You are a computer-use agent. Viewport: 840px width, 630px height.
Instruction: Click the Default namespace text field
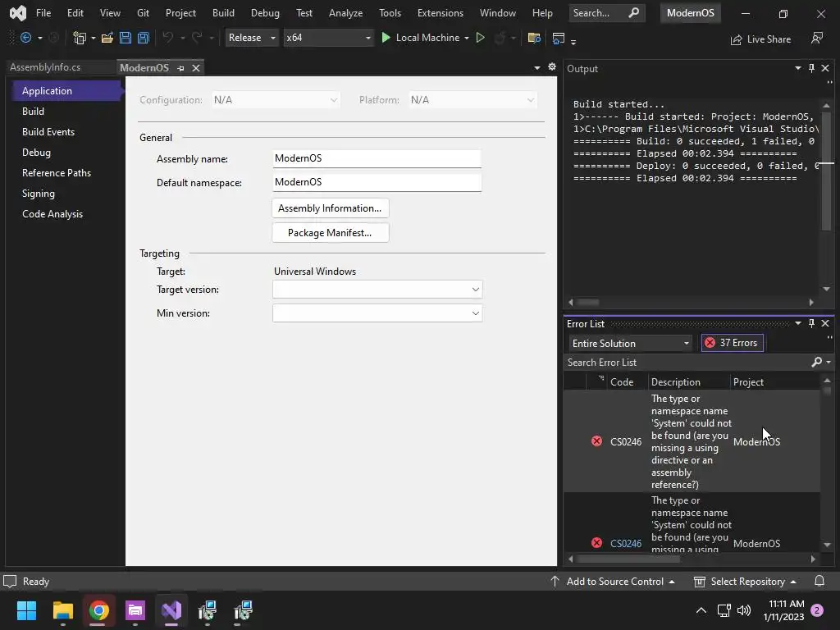point(377,182)
